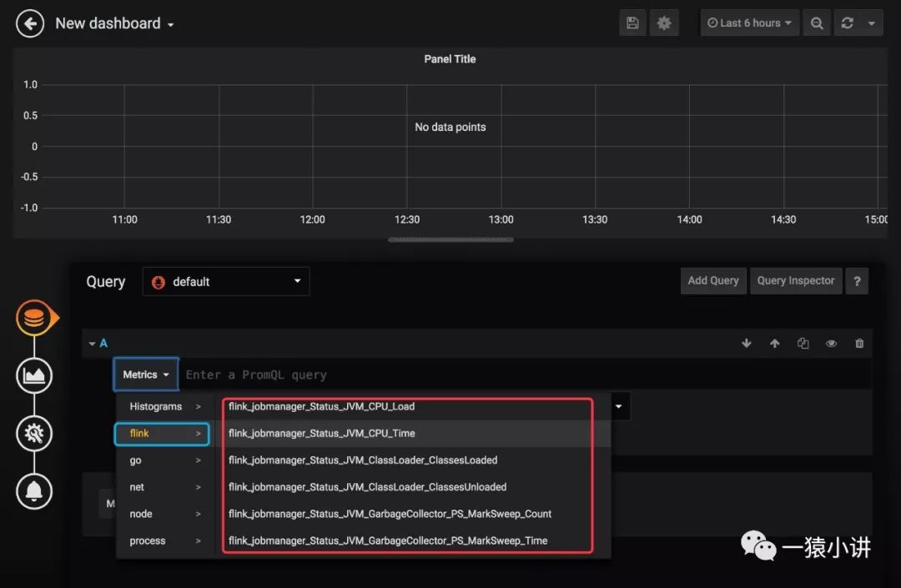
Task: Open the Alert tab bell icon
Action: (34, 491)
